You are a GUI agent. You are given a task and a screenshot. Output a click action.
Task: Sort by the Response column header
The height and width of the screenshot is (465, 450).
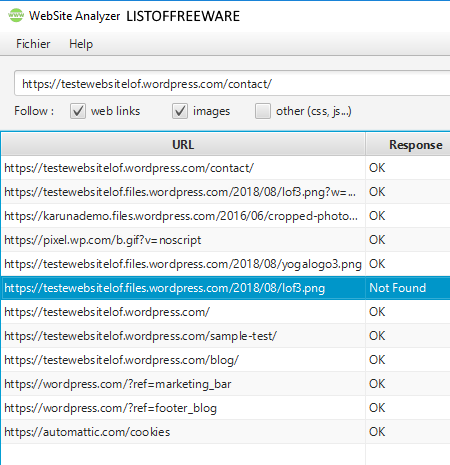click(408, 145)
